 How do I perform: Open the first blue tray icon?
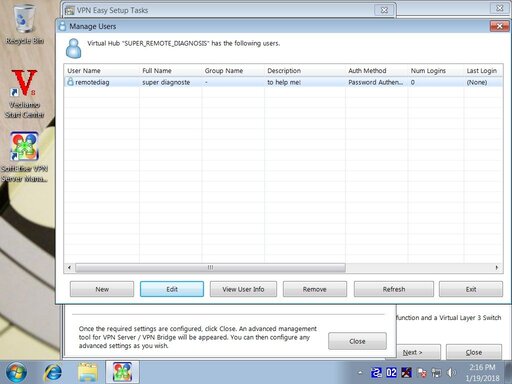tap(376, 372)
